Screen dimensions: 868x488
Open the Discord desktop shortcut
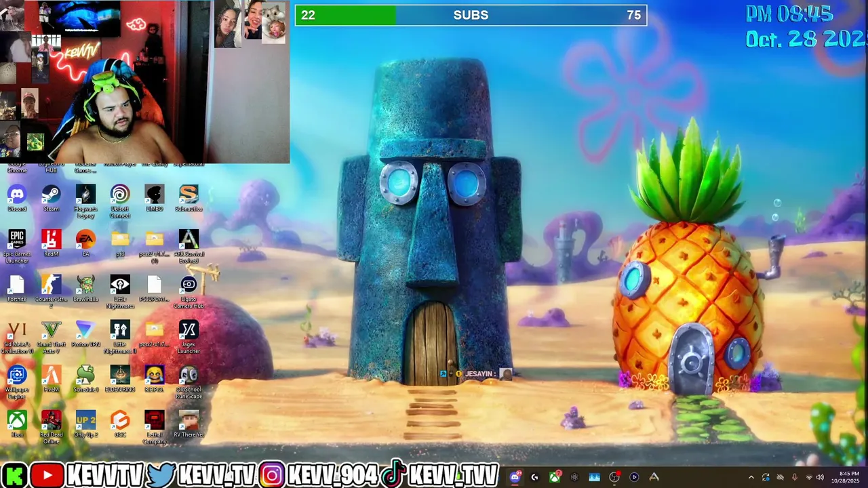[17, 198]
